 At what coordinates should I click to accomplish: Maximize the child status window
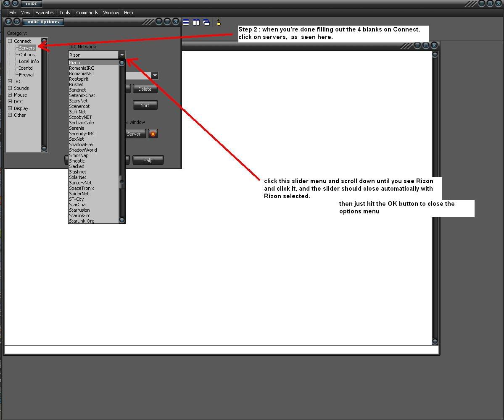(x=425, y=46)
